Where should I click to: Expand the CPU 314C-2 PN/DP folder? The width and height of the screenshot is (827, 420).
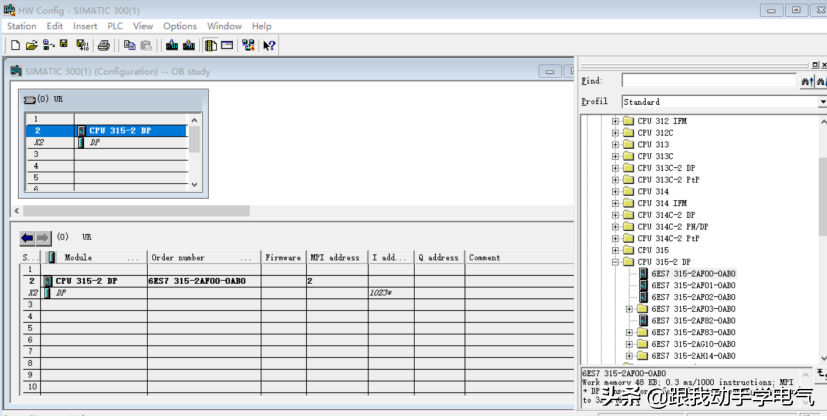coord(615,226)
